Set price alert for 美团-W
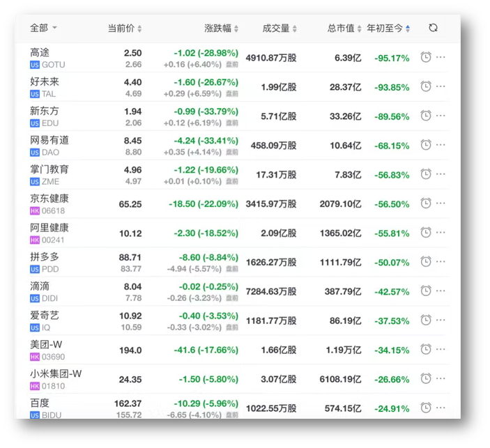 tap(426, 349)
